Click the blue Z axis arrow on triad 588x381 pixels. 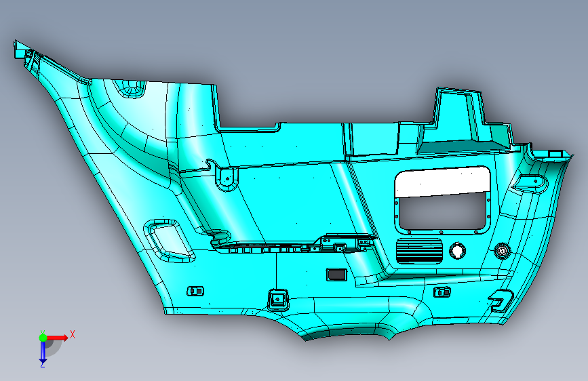tap(43, 352)
